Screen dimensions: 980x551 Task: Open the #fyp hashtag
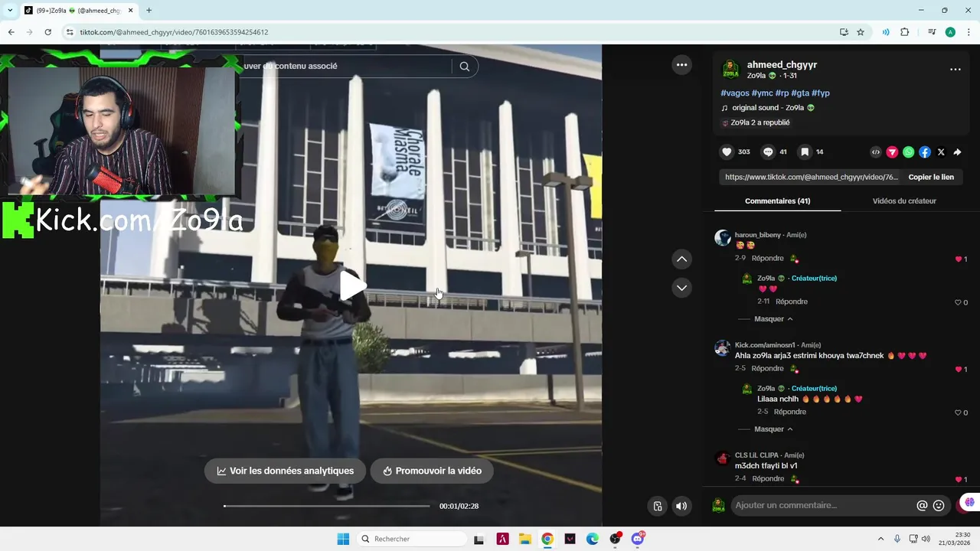[821, 93]
